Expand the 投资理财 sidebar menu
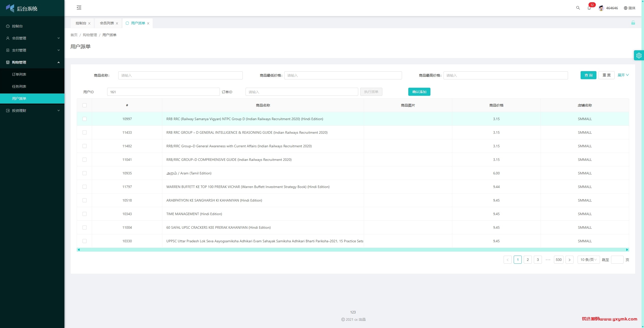 (x=32, y=111)
